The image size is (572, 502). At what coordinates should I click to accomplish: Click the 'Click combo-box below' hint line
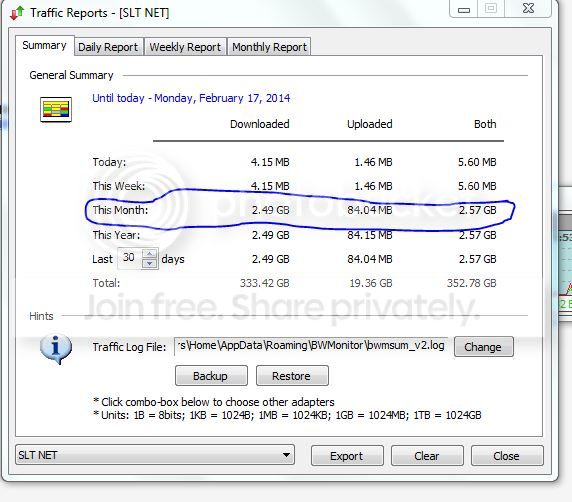214,402
